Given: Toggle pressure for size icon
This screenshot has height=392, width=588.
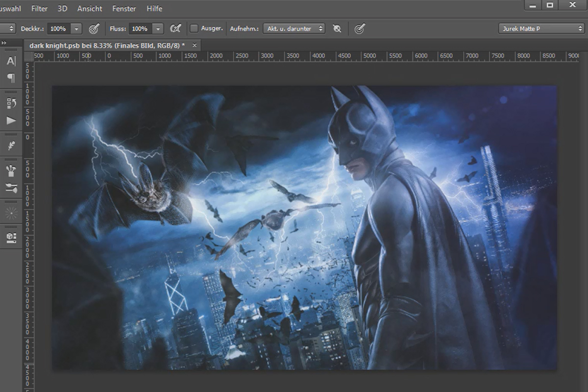Looking at the screenshot, I should pos(360,28).
